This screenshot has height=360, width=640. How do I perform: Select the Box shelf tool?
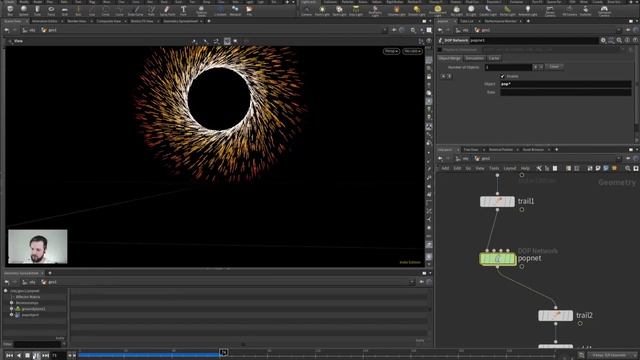pos(10,10)
